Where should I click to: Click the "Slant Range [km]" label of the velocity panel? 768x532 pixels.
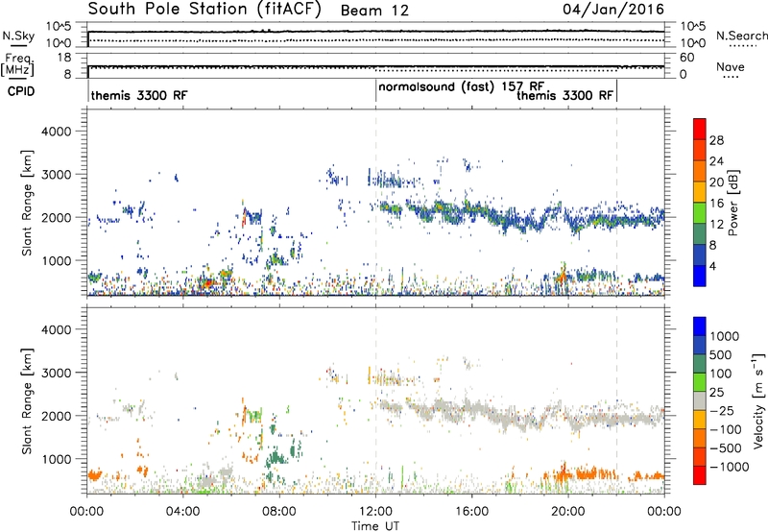pyautogui.click(x=27, y=401)
